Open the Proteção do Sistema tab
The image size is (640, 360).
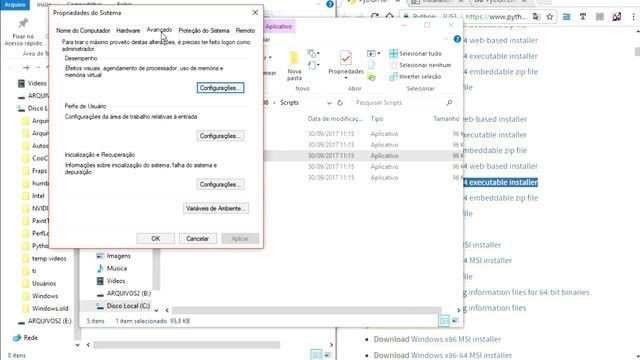(204, 31)
